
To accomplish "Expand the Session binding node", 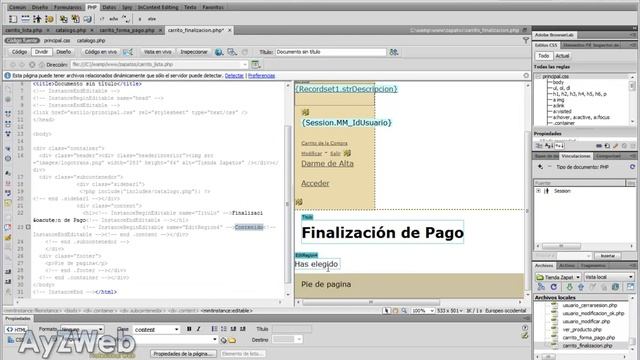I will (538, 191).
